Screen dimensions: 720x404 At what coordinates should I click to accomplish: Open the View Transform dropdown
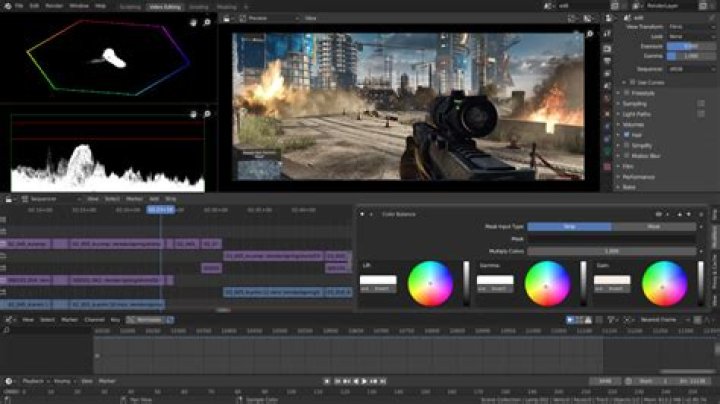click(x=691, y=27)
